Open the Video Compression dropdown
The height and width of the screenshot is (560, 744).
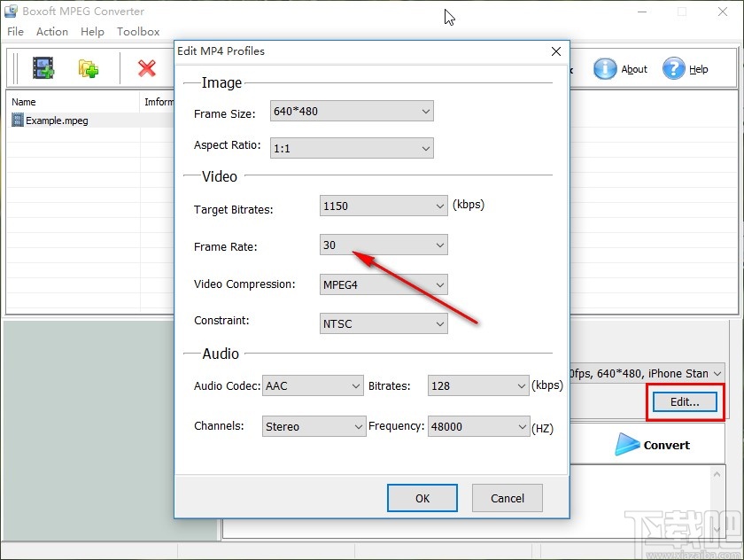coord(439,284)
